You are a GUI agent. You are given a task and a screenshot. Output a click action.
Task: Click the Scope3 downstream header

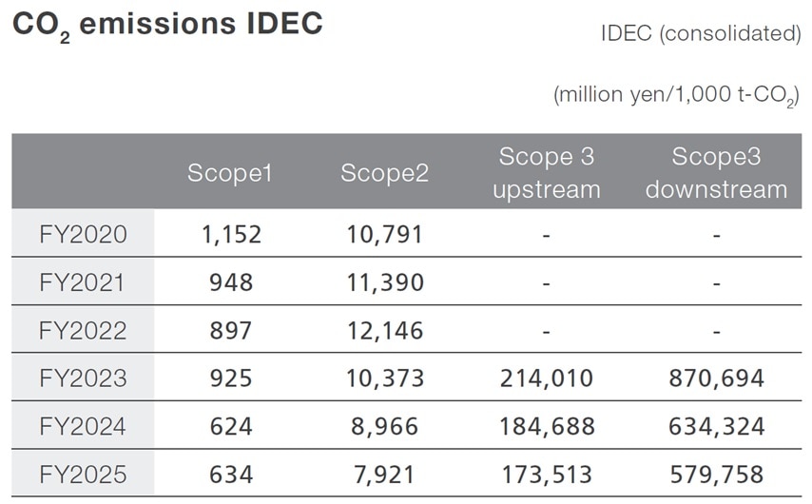pyautogui.click(x=716, y=173)
